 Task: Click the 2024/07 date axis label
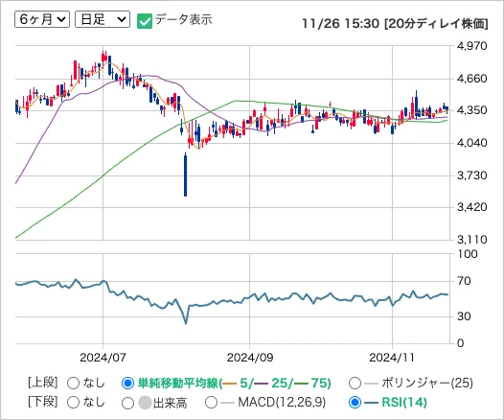click(103, 358)
